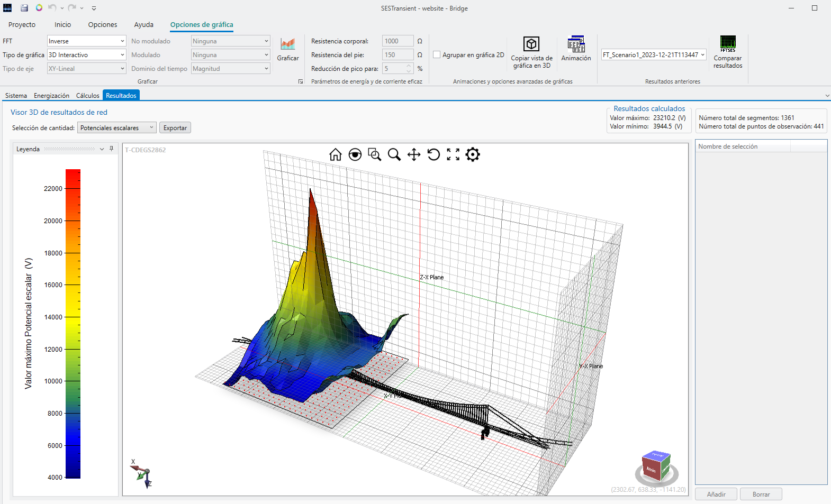
Task: Open Dominio del tiempo Magnitud dropdown
Action: pyautogui.click(x=231, y=68)
